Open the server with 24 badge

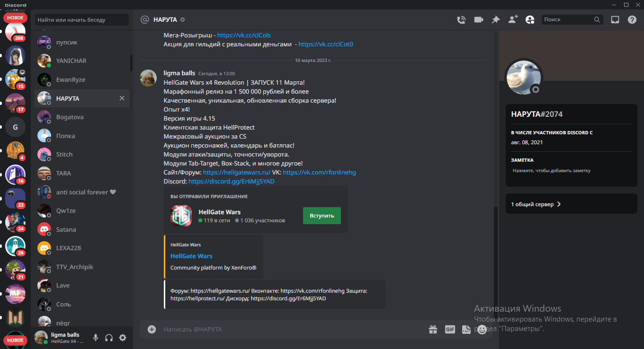click(15, 223)
